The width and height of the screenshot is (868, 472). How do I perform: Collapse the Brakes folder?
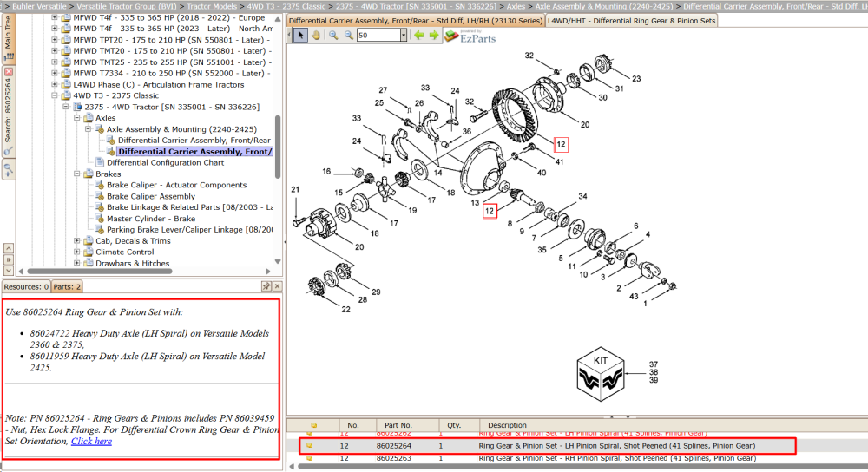[77, 174]
